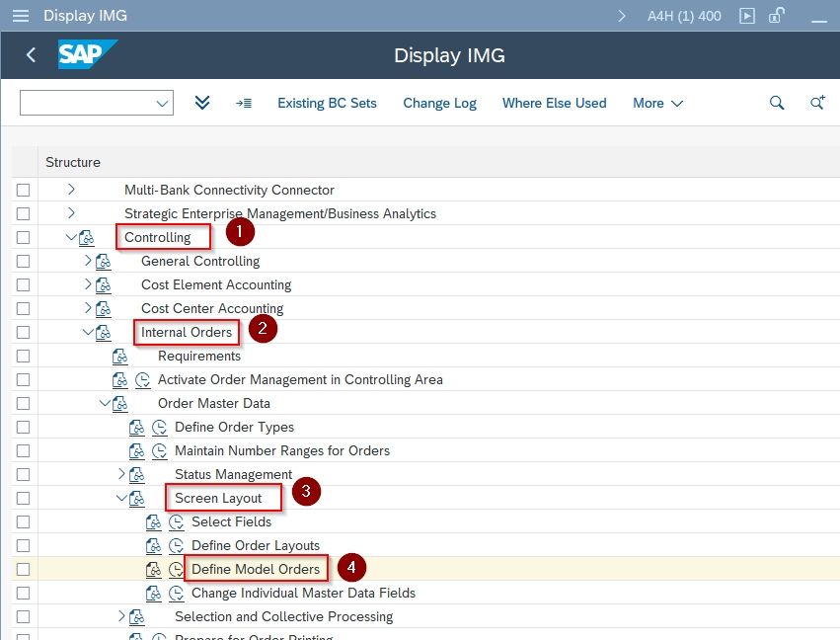Expand Strategic Enterprise Management node

point(71,212)
